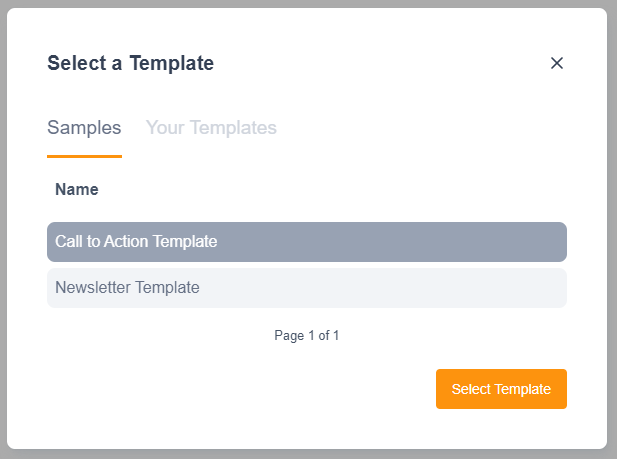Close the Select a Template dialog
This screenshot has width=617, height=459.
[557, 63]
